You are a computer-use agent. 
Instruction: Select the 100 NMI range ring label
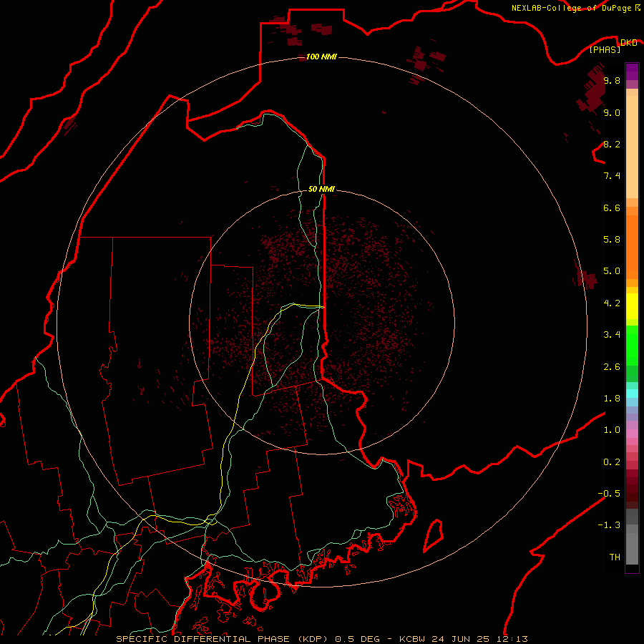[x=321, y=57]
